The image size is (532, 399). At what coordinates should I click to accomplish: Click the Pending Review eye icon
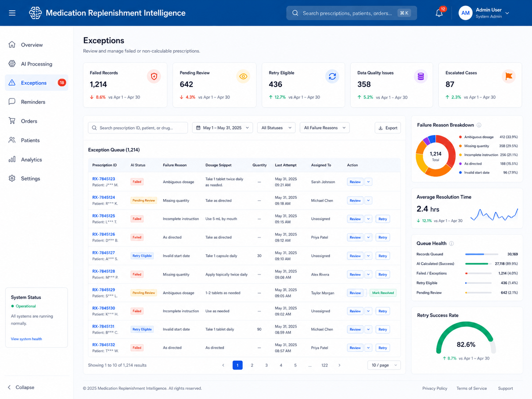(243, 76)
